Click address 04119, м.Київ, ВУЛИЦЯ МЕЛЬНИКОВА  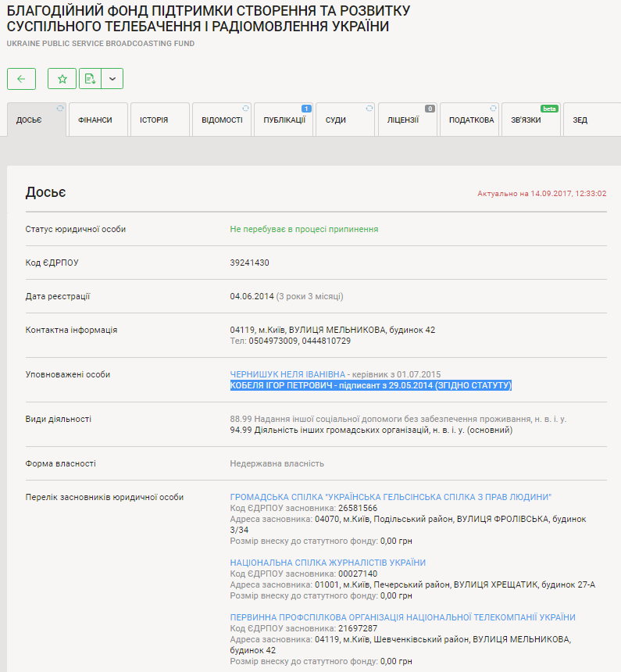(x=333, y=330)
